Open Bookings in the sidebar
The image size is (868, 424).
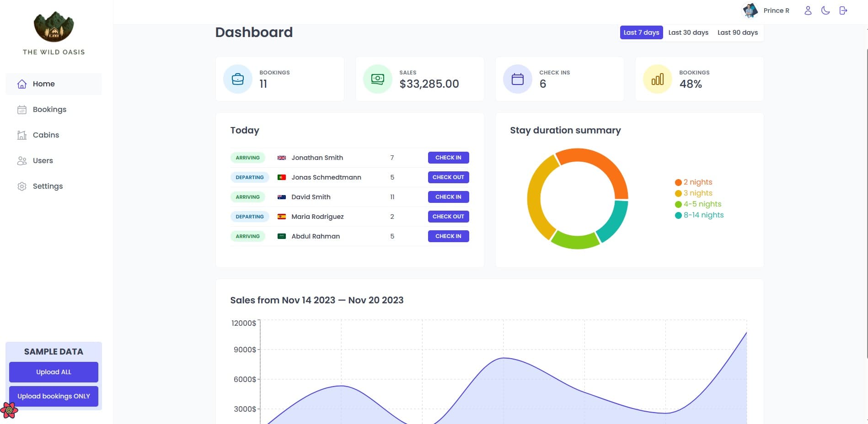tap(49, 110)
